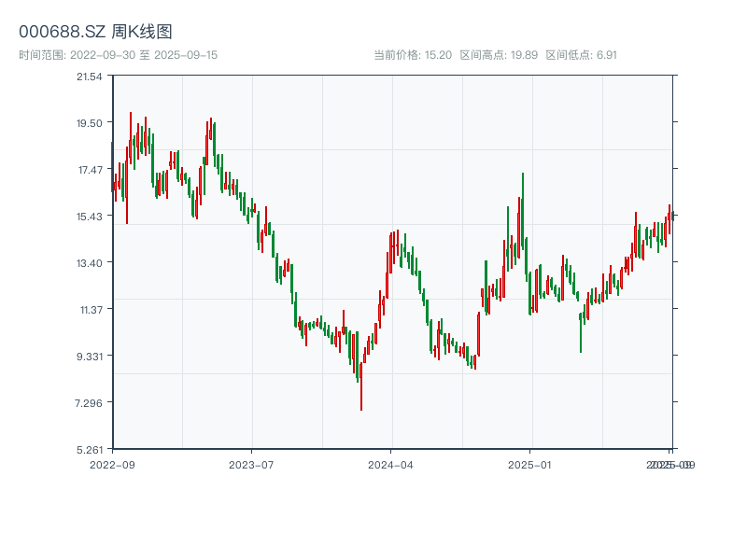Viewport: 747px width, 560px height.
Task: Click the 7.296 y-axis tick label
Action: [90, 402]
